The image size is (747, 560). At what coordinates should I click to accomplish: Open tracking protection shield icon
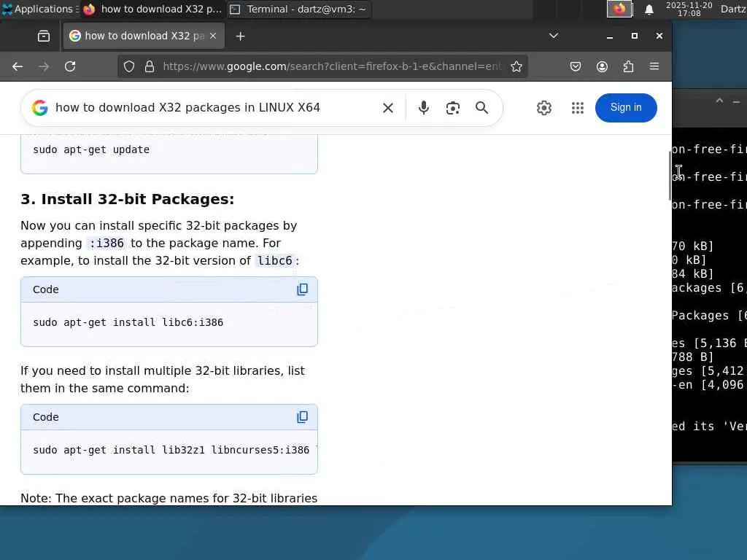(129, 66)
